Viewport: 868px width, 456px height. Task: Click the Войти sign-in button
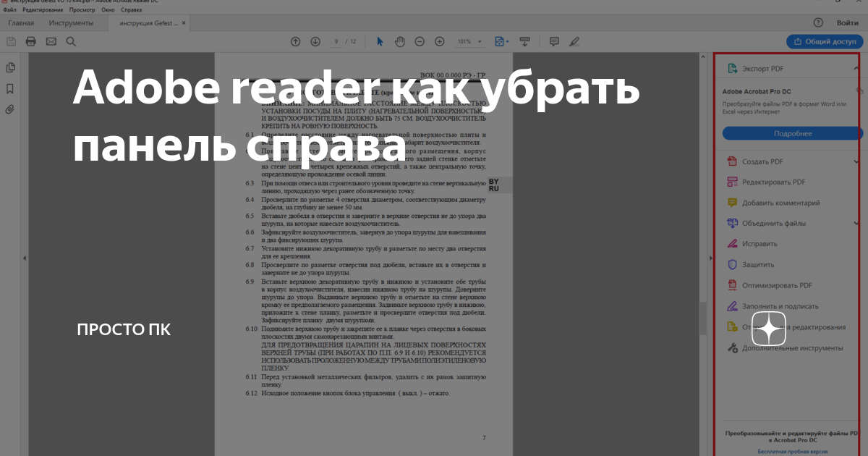coord(848,23)
